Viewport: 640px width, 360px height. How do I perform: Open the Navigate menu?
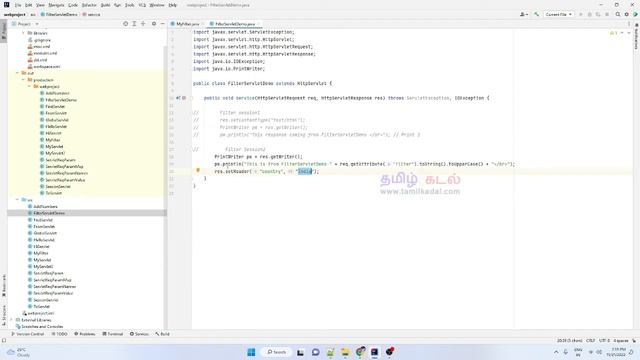pos(56,5)
